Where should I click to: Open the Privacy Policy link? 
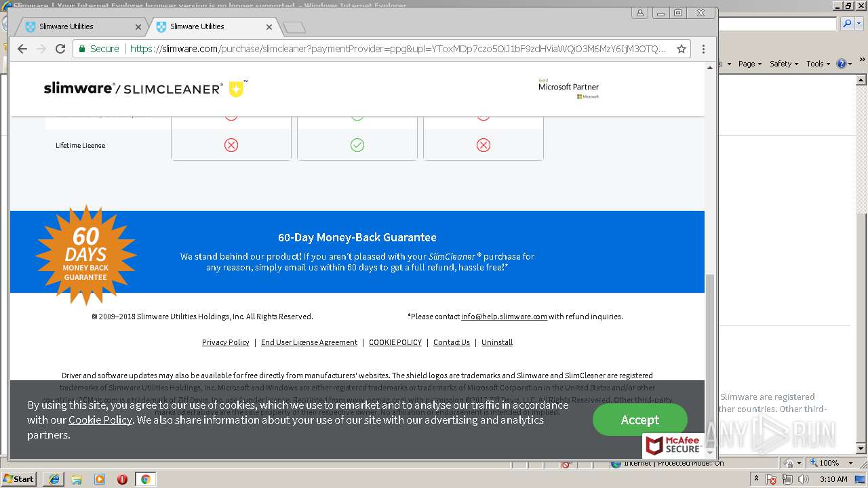226,342
